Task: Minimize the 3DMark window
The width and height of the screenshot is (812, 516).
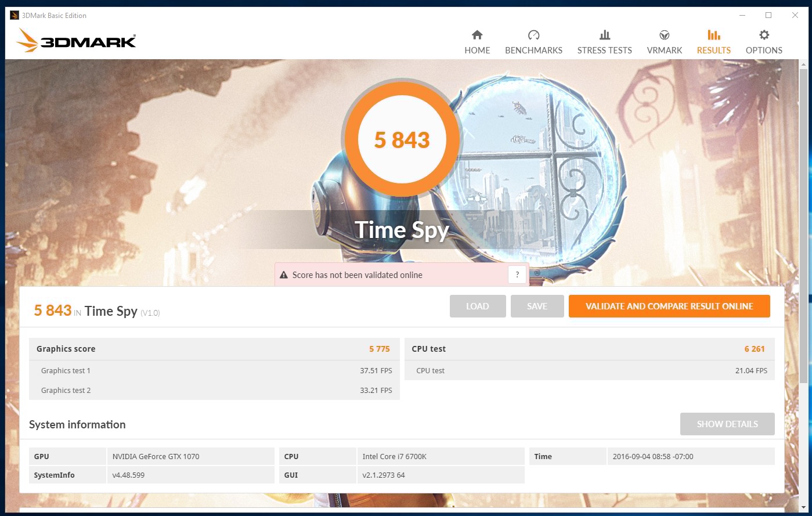Action: (742, 16)
